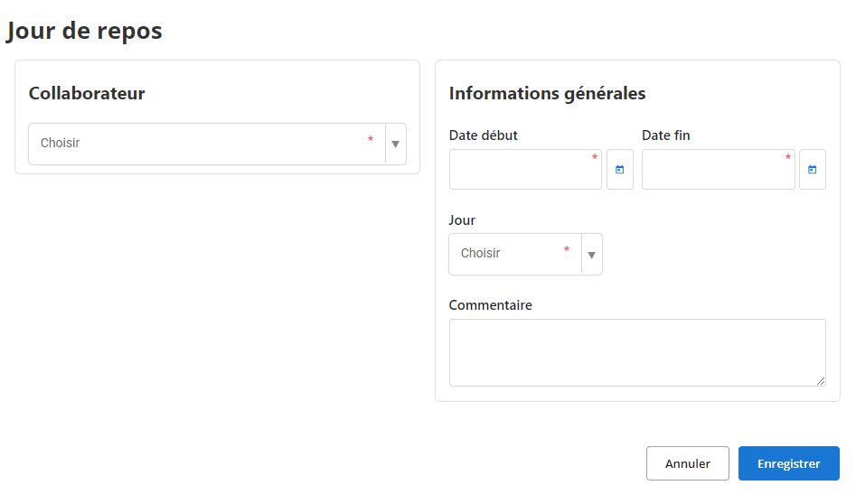Image resolution: width=856 pixels, height=504 pixels.
Task: Focus the Date fin input field
Action: point(718,170)
